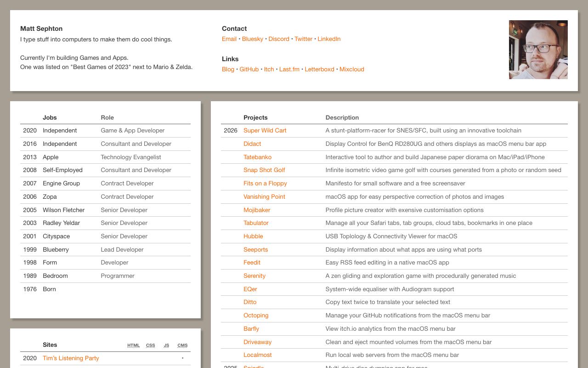Click the Radley Yeldar job entry
Viewport: 588px width, 368px height.
pos(61,223)
